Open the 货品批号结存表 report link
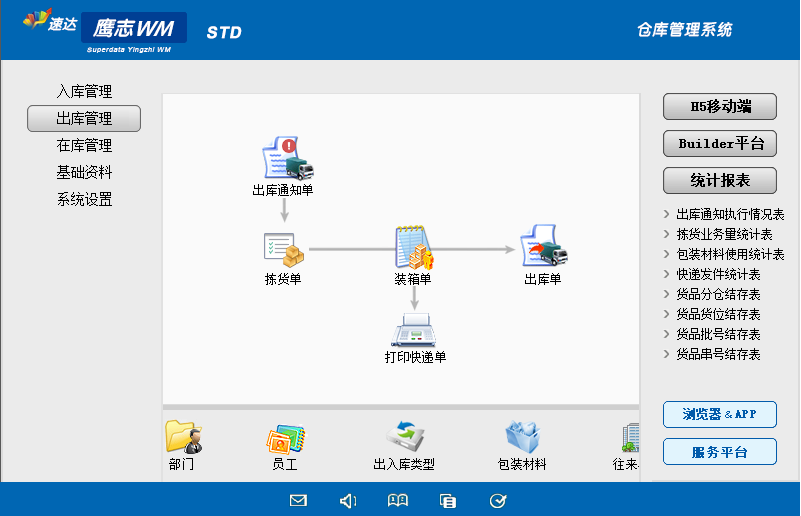 pyautogui.click(x=718, y=334)
